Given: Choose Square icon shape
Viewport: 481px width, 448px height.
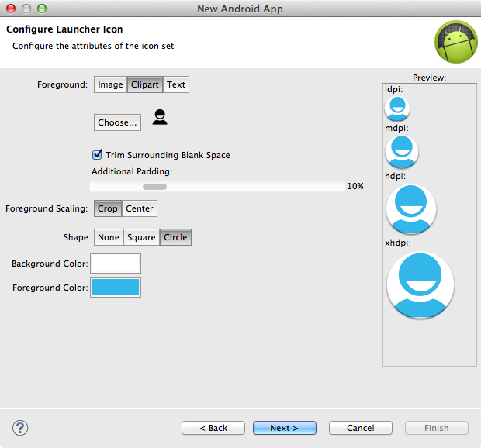Looking at the screenshot, I should click(141, 237).
